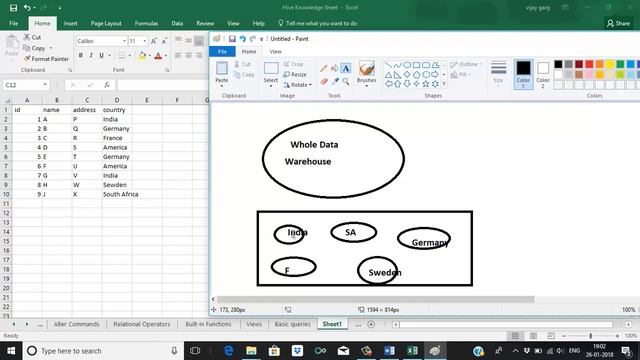Viewport: 640px width, 360px height.
Task: Toggle Italic formatting in Excel
Action: [x=91, y=56]
